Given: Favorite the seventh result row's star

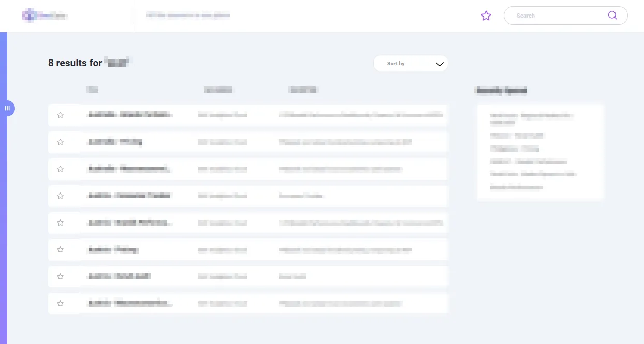Looking at the screenshot, I should click(x=60, y=276).
